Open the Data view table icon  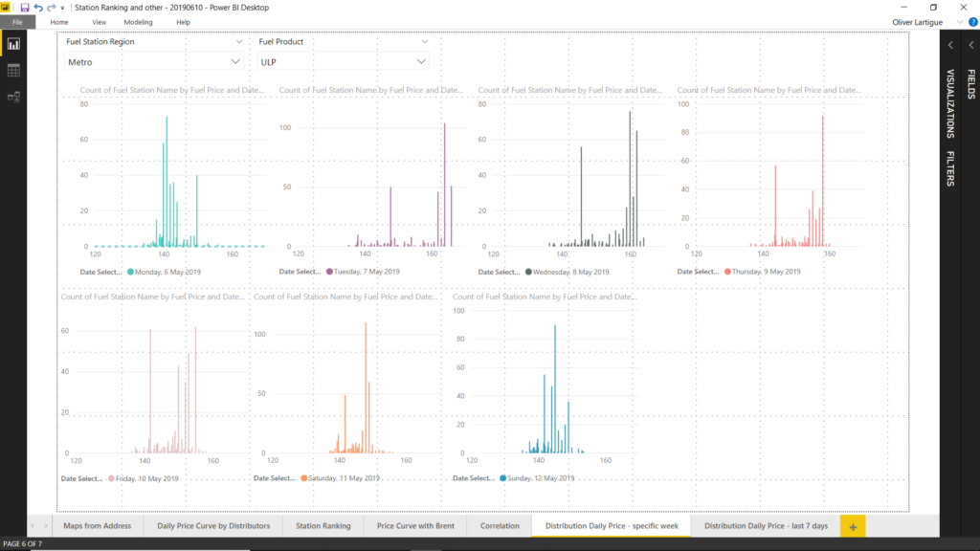pyautogui.click(x=13, y=70)
